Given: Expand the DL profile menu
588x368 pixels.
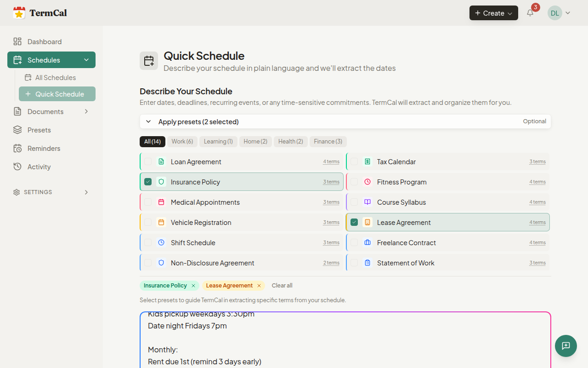Looking at the screenshot, I should coord(560,13).
